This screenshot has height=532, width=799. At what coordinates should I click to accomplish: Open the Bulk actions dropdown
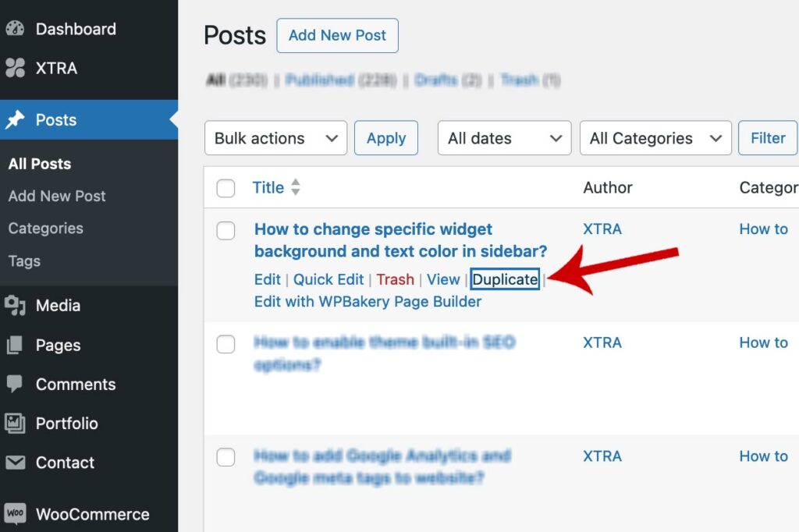[275, 138]
